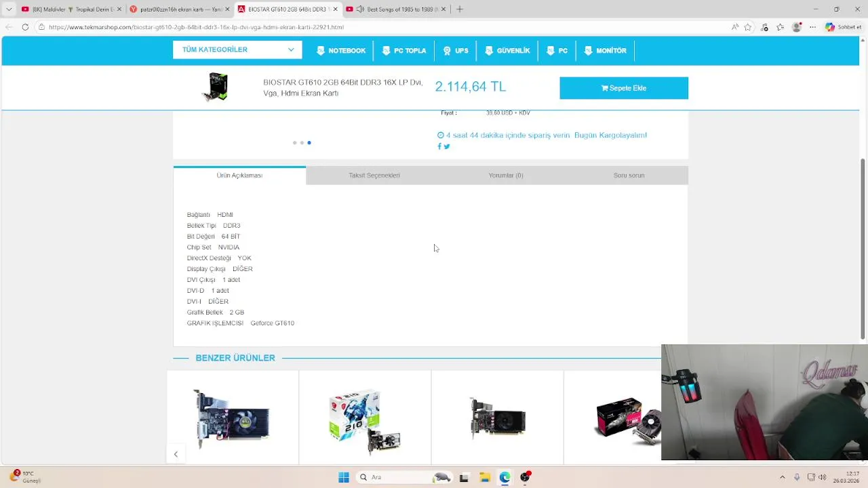868x488 pixels.
Task: Open the GÜVENLİK category
Action: [x=507, y=51]
